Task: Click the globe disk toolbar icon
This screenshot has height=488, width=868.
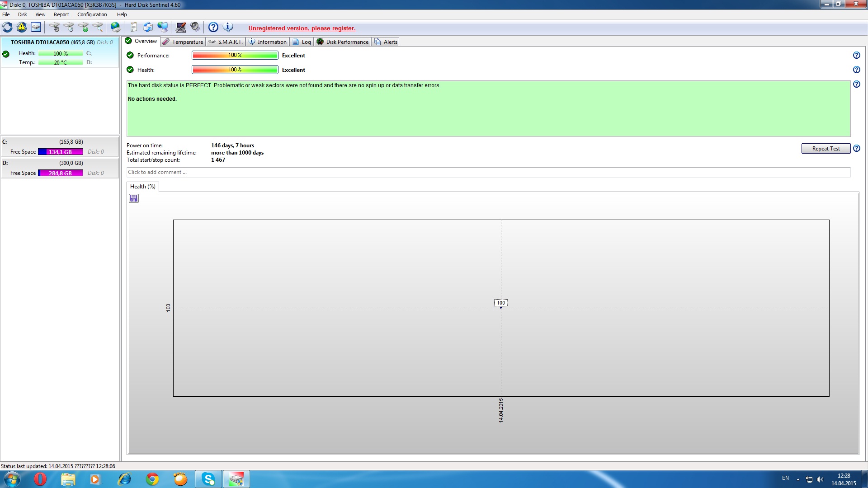Action: pos(116,27)
